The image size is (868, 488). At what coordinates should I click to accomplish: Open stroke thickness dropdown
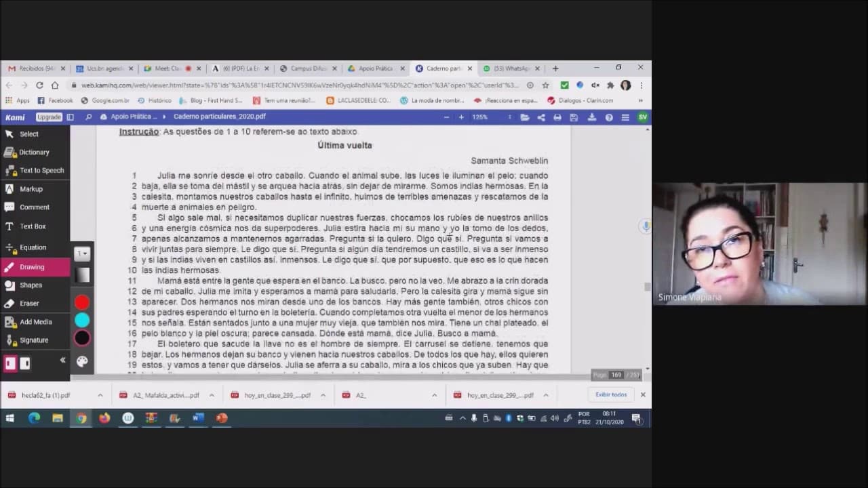pyautogui.click(x=82, y=253)
